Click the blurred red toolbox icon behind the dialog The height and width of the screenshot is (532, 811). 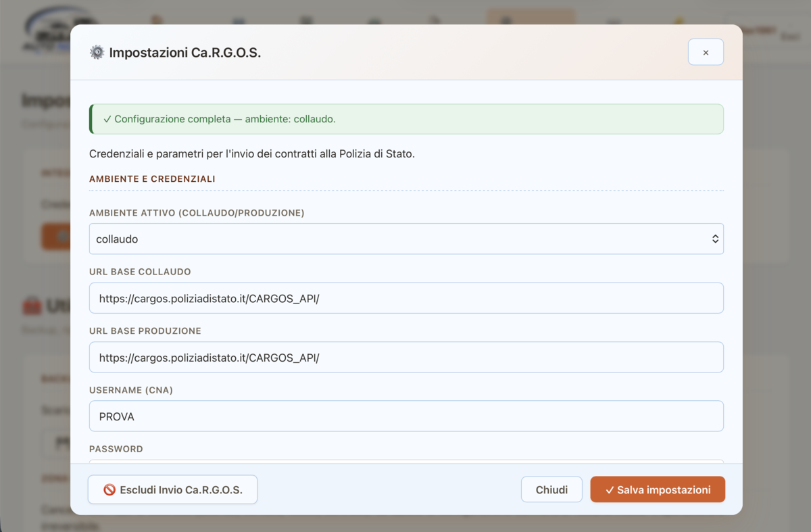[x=31, y=306]
